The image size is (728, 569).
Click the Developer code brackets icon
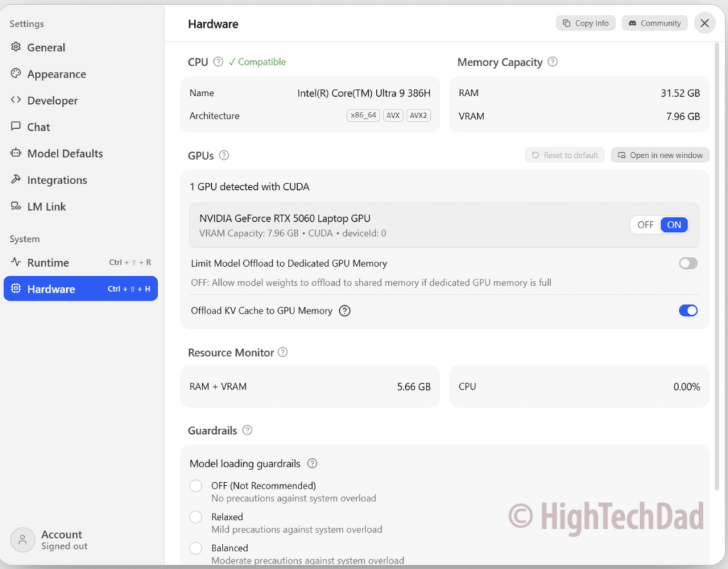point(16,100)
